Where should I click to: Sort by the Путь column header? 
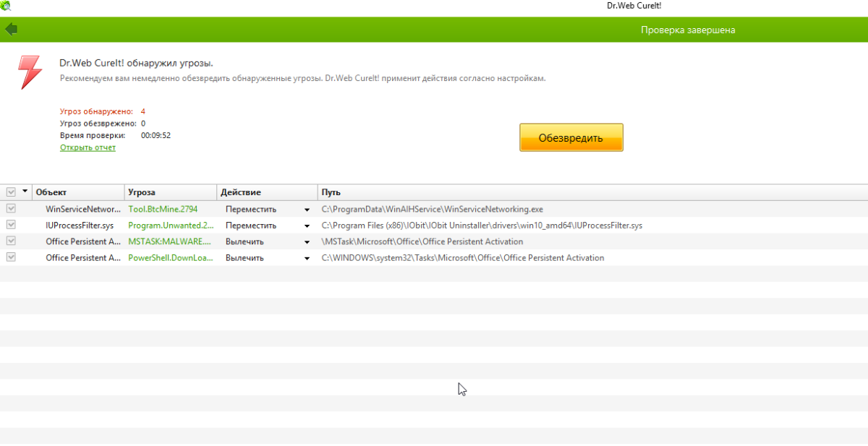pos(592,192)
